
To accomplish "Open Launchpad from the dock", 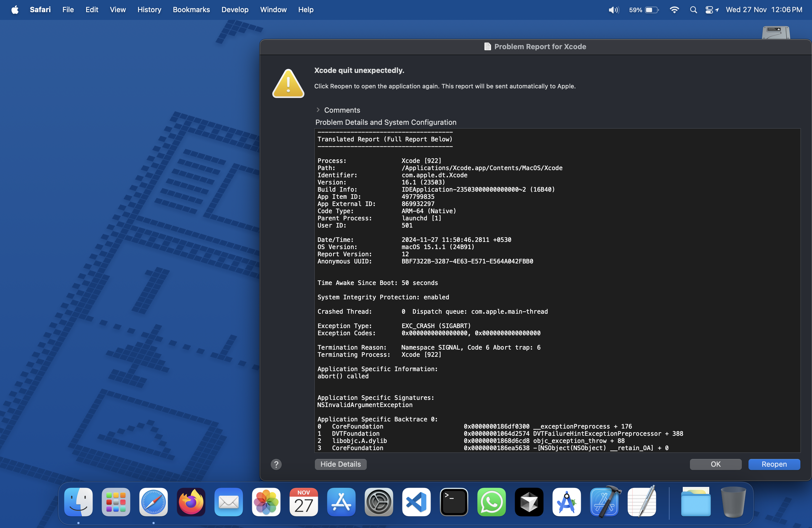I will [x=116, y=502].
